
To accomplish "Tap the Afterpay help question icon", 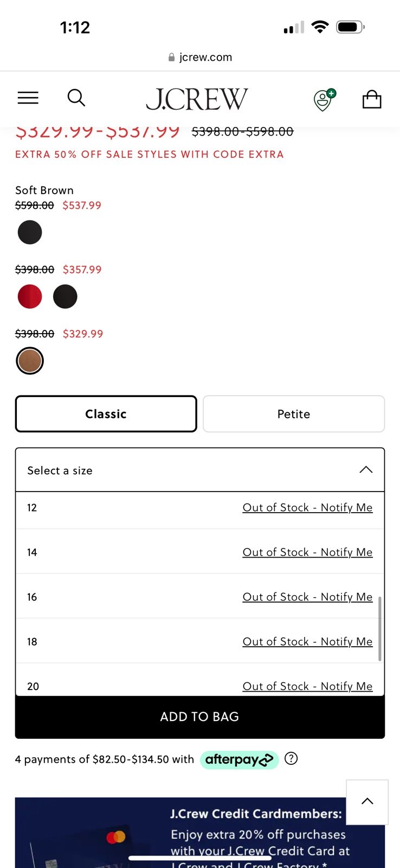I will pyautogui.click(x=291, y=758).
